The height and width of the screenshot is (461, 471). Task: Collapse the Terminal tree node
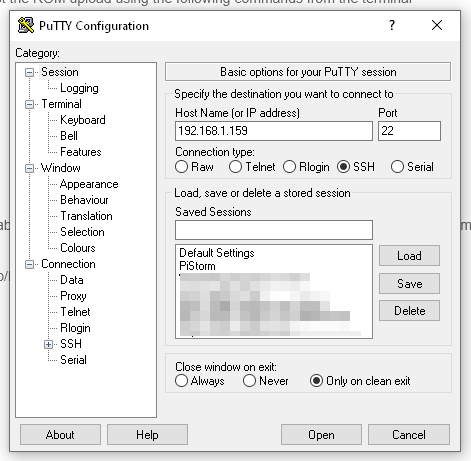29,104
